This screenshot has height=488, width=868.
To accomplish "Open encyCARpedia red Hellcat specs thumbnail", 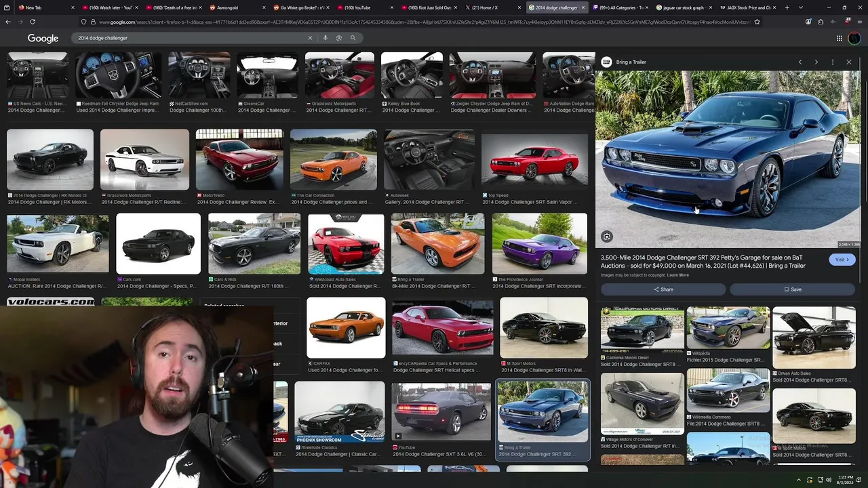I will (x=443, y=328).
